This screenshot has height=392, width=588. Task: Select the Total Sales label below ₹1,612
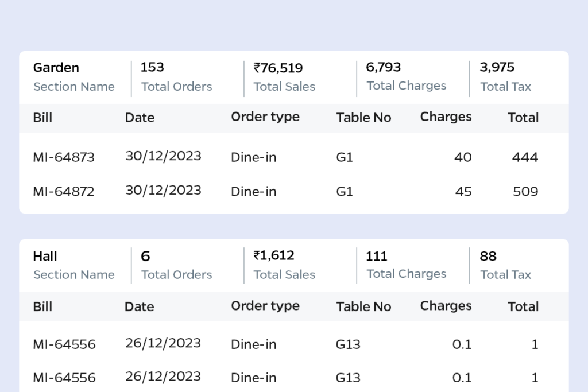[284, 275]
